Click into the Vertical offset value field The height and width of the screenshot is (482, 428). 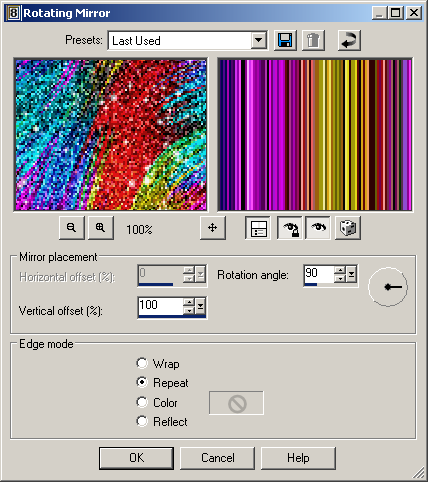coord(160,305)
